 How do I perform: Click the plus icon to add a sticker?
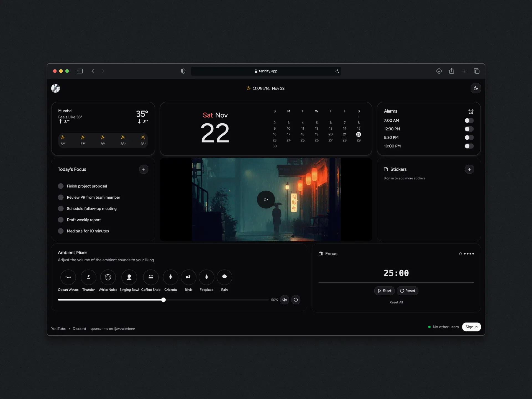coord(469,169)
